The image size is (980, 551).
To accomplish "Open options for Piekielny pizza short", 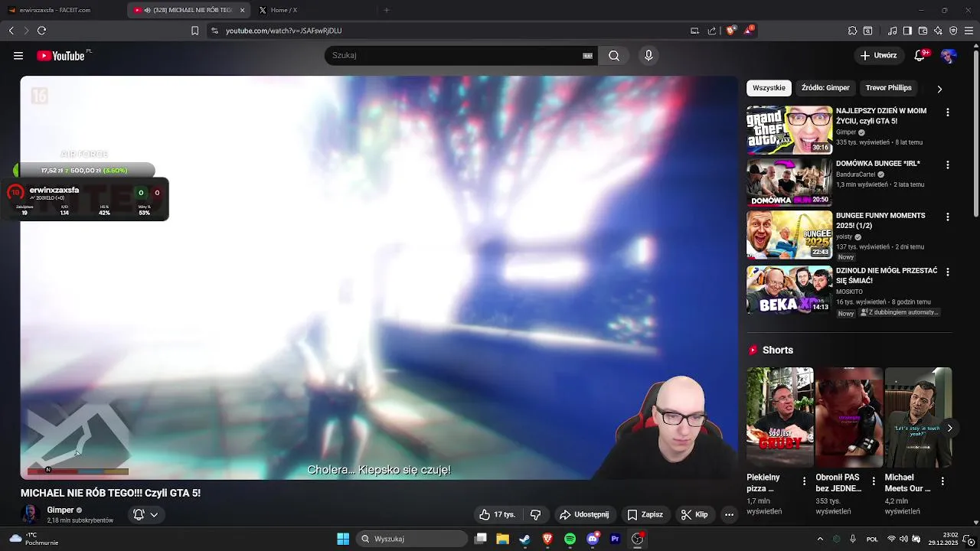I will [804, 481].
